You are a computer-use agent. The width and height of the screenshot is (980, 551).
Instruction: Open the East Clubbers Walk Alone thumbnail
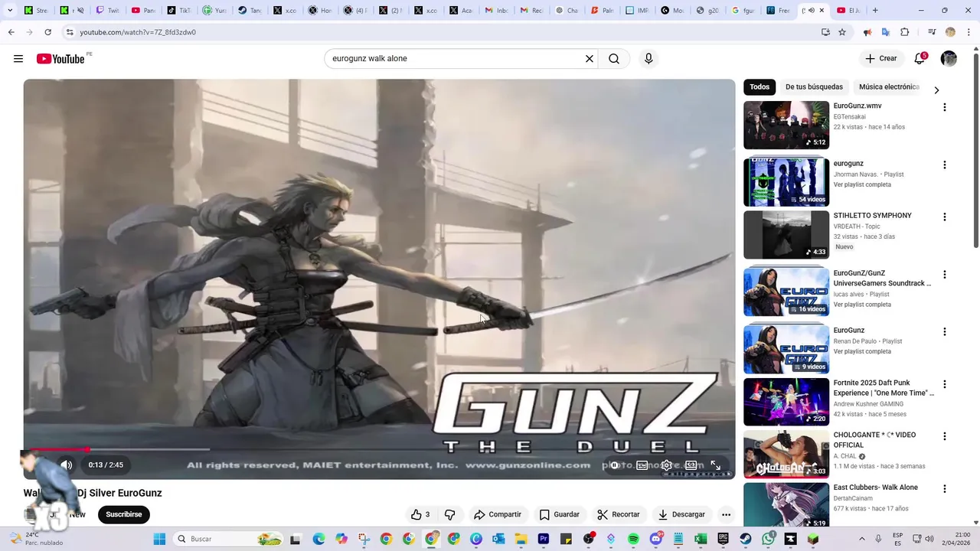click(786, 505)
